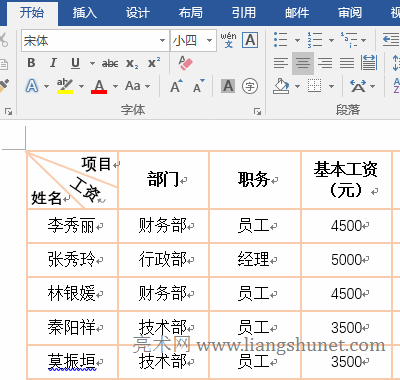Image resolution: width=400 pixels, height=380 pixels.
Task: Toggle center alignment for the paragraph
Action: pyautogui.click(x=303, y=63)
